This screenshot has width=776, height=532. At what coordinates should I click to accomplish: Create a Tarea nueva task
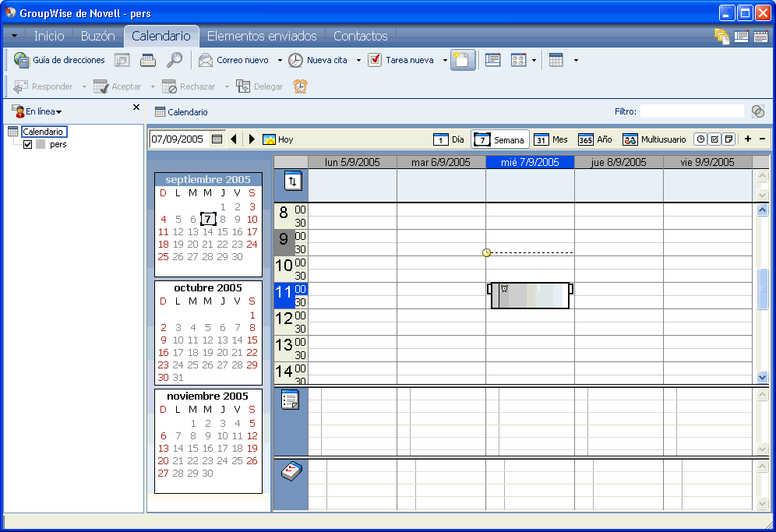point(401,61)
